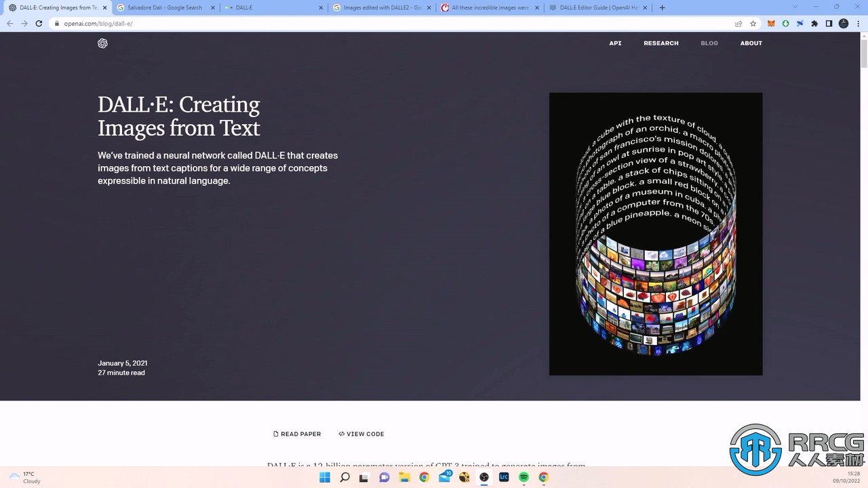Bookmark this page with the star icon
868x488 pixels.
coord(753,23)
